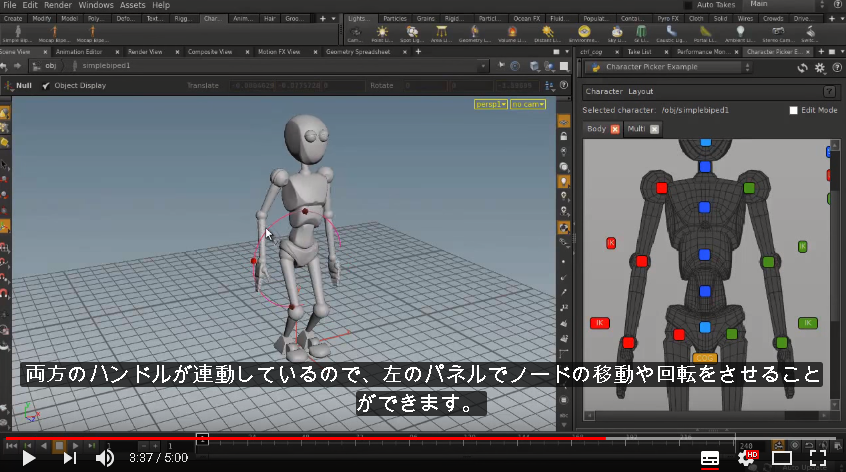The image size is (846, 472).
Task: Click the Spot Light shelf tool
Action: click(x=412, y=34)
